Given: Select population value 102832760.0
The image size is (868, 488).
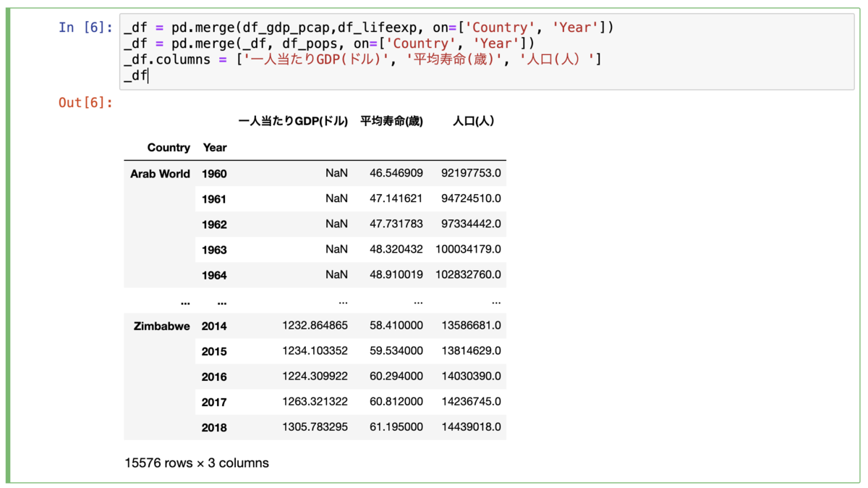Looking at the screenshot, I should point(468,274).
